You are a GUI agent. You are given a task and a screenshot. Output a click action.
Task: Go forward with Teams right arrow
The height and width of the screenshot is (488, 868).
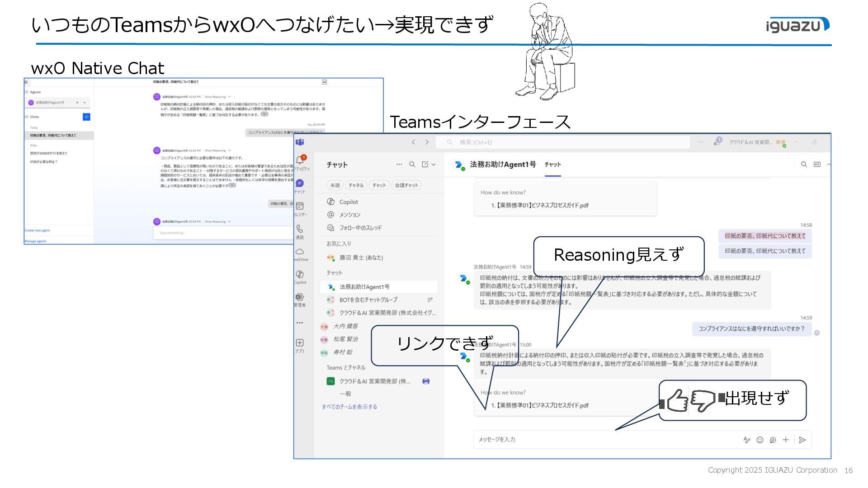coord(427,142)
